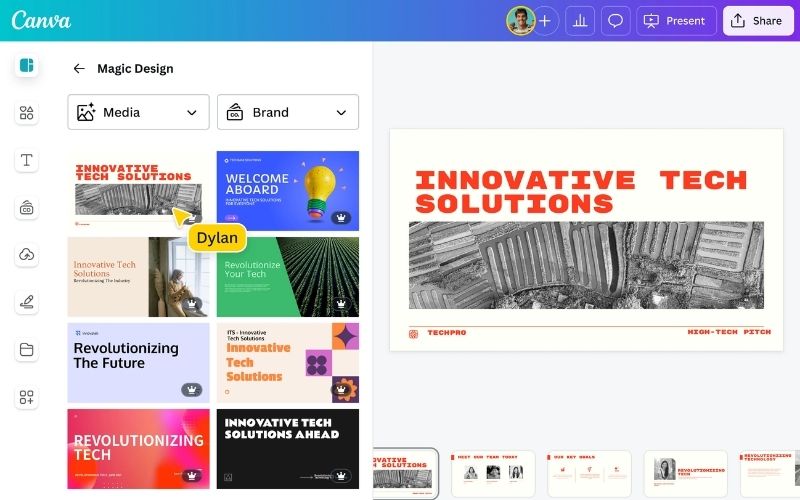800x500 pixels.
Task: Click the Share button
Action: pyautogui.click(x=757, y=21)
